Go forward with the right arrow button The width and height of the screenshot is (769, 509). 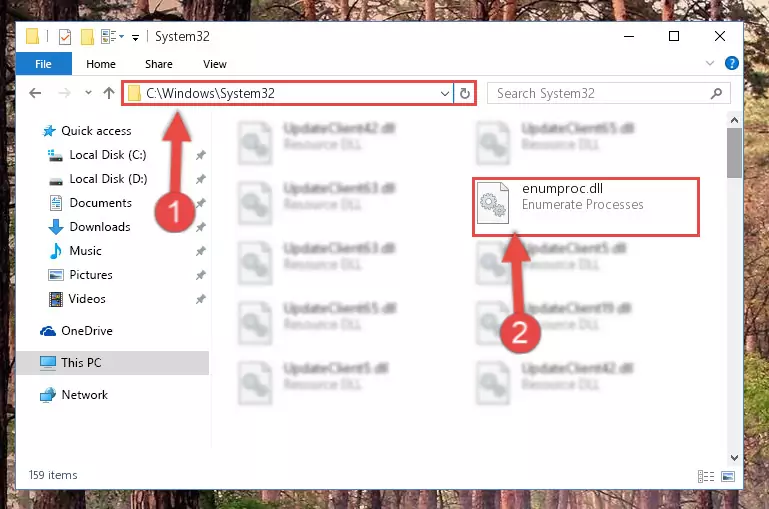click(64, 93)
